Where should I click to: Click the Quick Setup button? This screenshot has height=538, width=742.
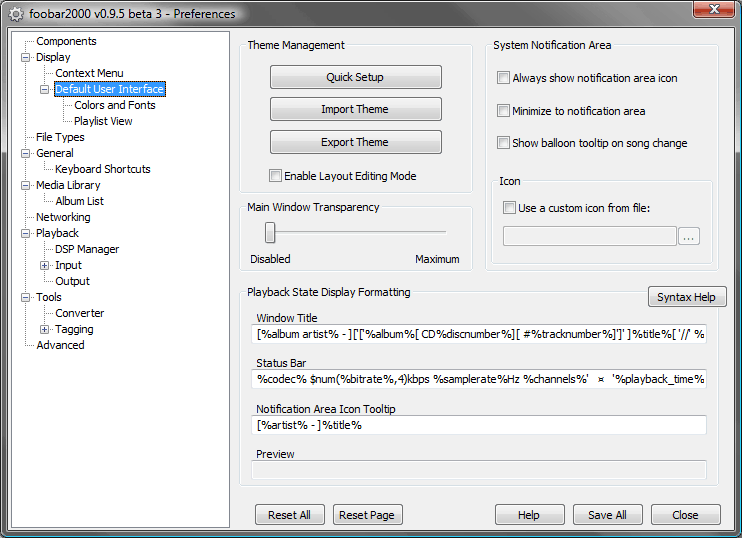pos(355,77)
